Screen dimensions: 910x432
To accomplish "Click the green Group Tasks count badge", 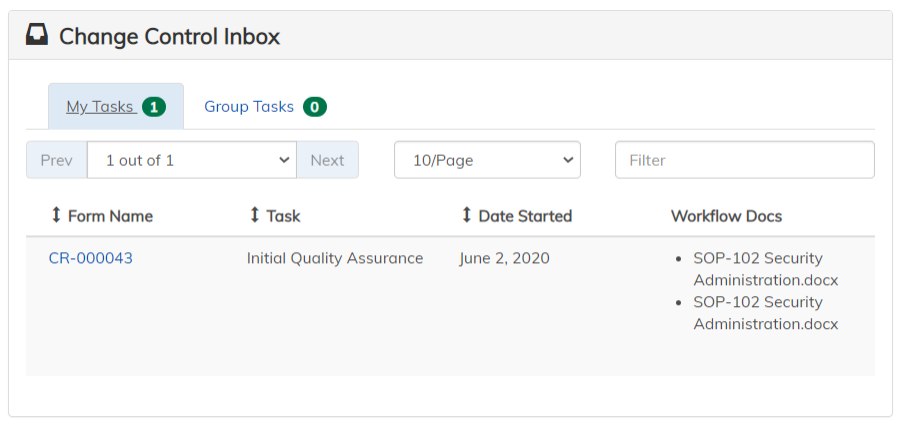I will (315, 107).
